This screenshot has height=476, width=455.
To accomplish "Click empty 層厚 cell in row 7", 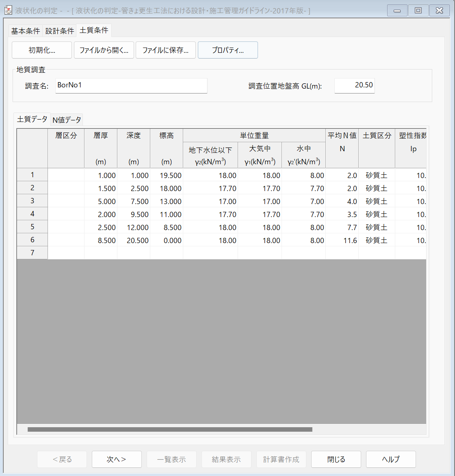I will pyautogui.click(x=101, y=253).
